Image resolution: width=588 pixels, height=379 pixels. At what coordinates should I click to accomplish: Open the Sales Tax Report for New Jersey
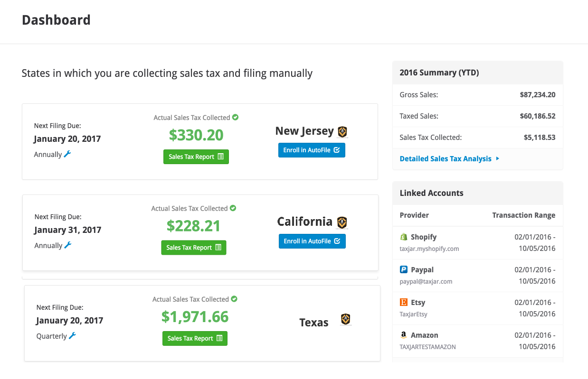point(196,156)
